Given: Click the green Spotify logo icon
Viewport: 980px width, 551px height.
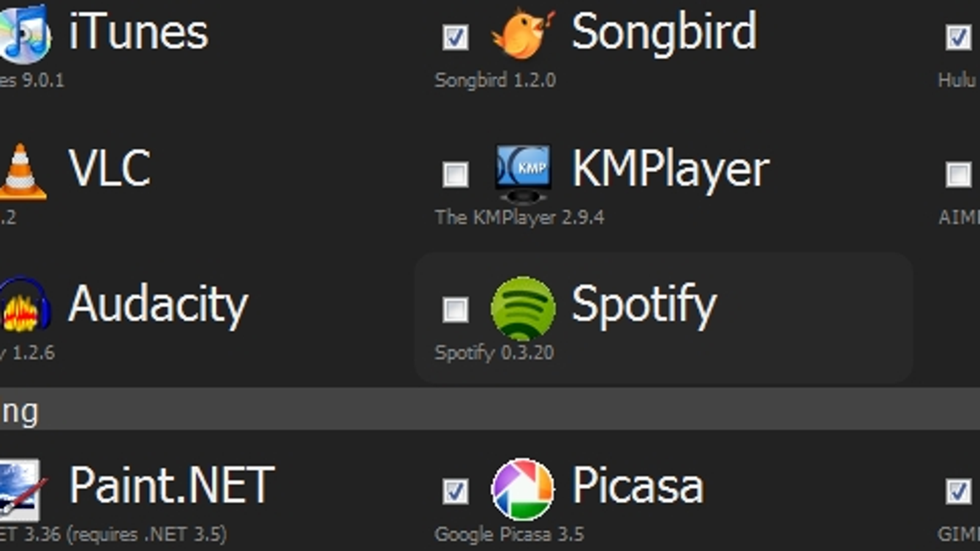Looking at the screenshot, I should click(x=523, y=308).
